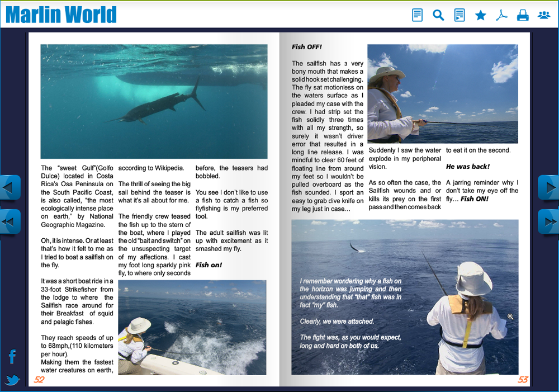Click the Marlin World logo title
This screenshot has height=392, width=559.
point(61,15)
